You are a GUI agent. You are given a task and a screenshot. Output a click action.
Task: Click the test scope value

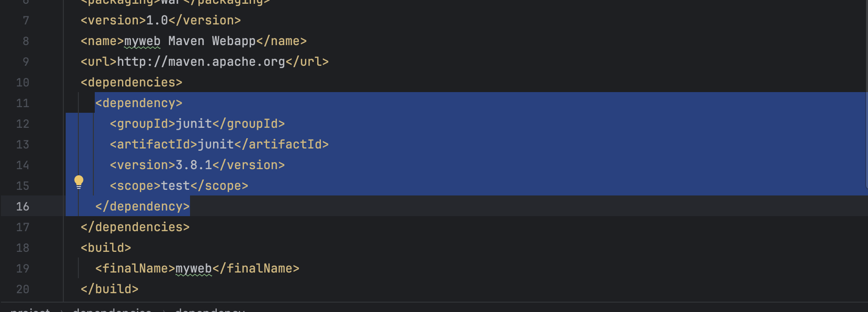tap(175, 186)
